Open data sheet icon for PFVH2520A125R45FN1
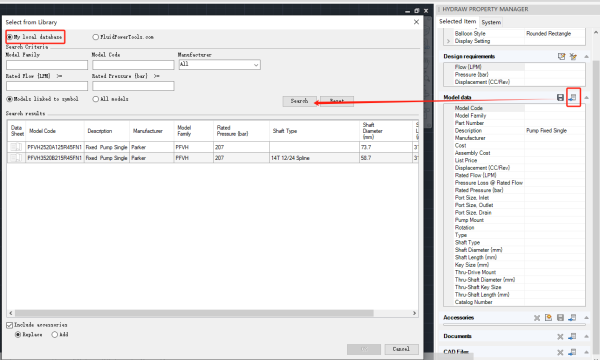Viewport: 600px width, 360px height. (16, 147)
